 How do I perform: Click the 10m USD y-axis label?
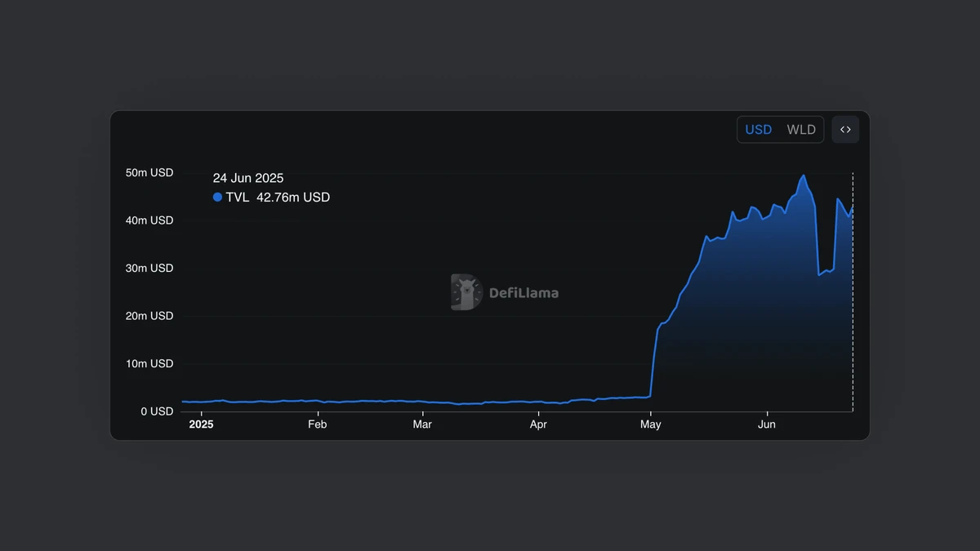[x=149, y=364]
